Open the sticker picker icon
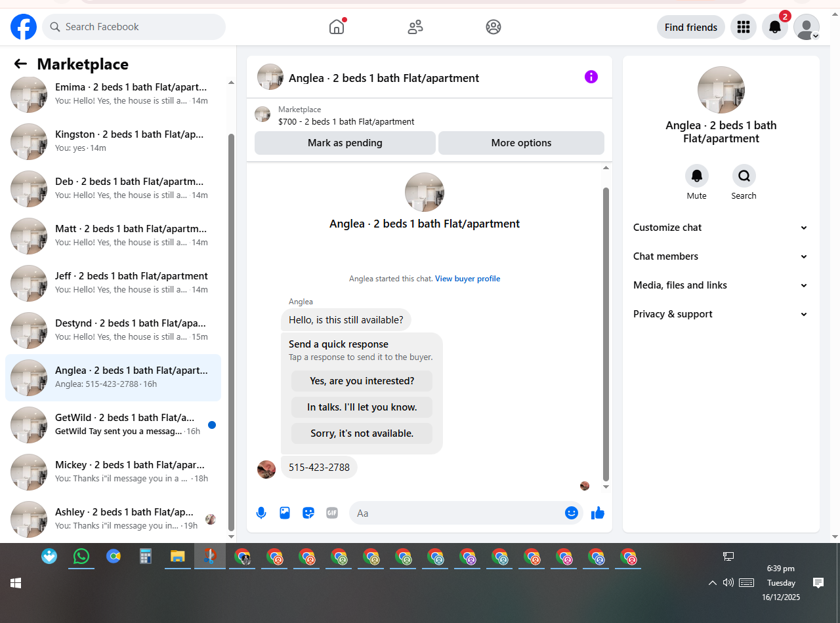 308,513
